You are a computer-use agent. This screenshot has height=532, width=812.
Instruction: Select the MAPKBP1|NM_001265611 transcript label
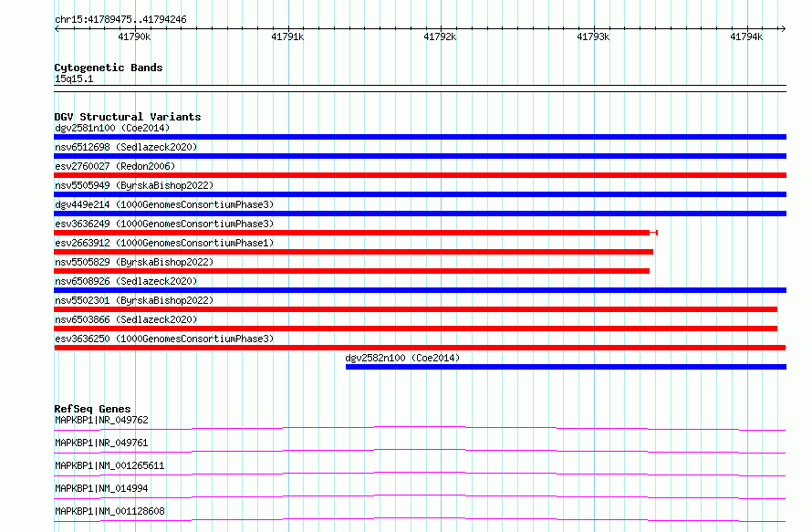point(109,465)
